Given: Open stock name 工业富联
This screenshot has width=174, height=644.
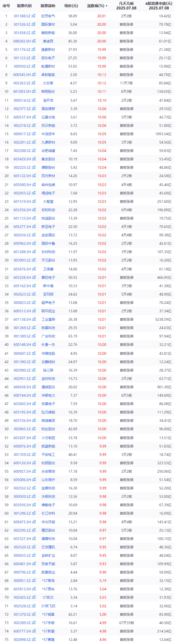Looking at the screenshot, I should pos(48,319).
